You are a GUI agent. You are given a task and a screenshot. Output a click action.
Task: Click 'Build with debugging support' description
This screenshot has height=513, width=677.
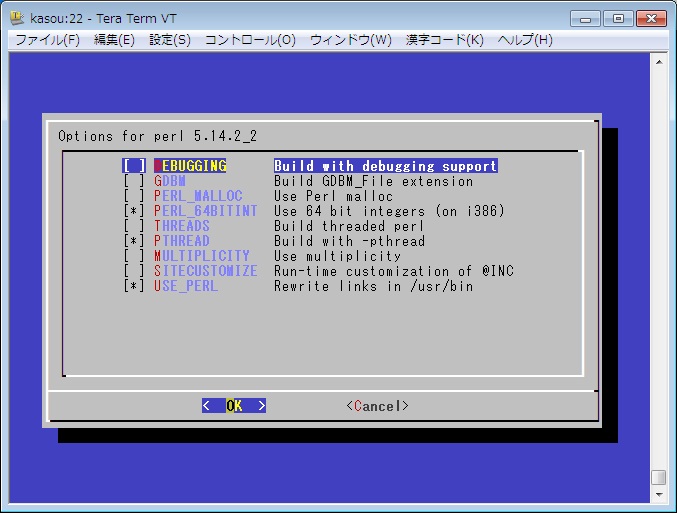(x=386, y=166)
